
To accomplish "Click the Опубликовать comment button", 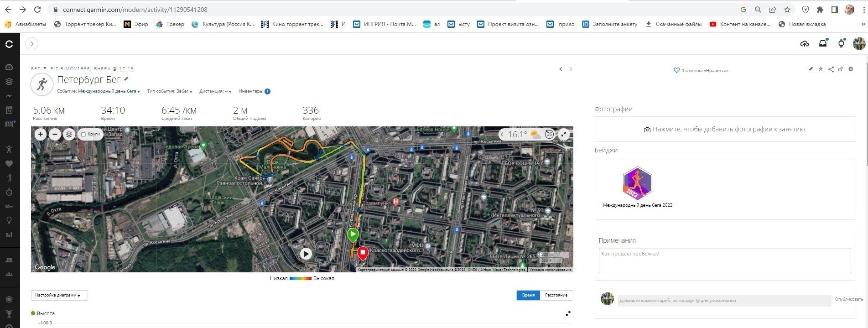I will click(x=849, y=299).
